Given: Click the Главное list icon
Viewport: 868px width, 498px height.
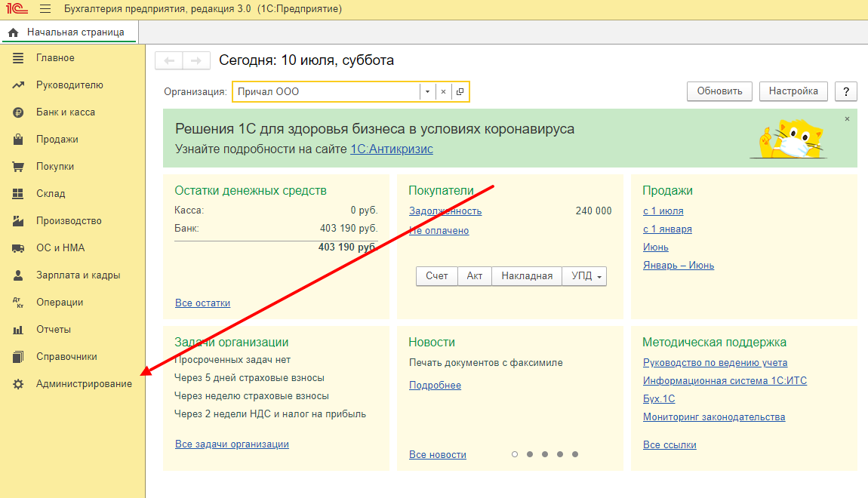Looking at the screenshot, I should (x=18, y=58).
